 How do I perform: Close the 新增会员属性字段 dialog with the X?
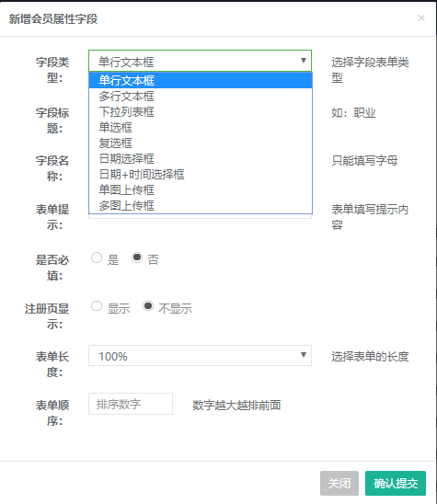[x=421, y=18]
